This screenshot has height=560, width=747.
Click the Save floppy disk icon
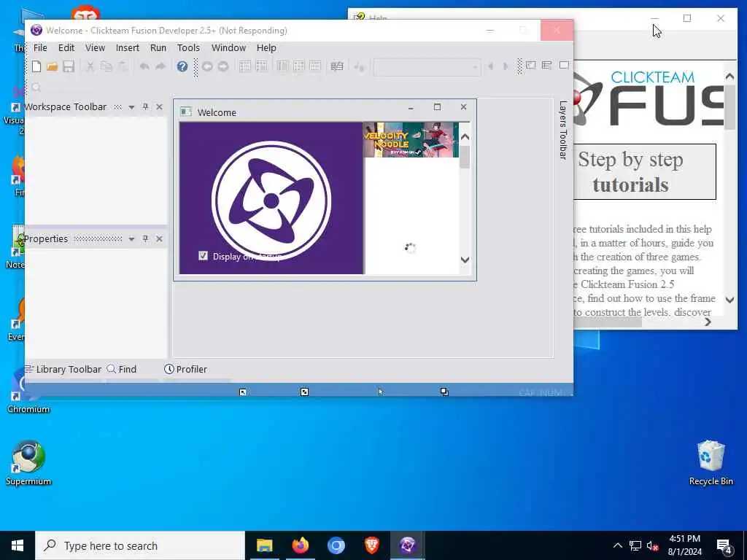[69, 66]
